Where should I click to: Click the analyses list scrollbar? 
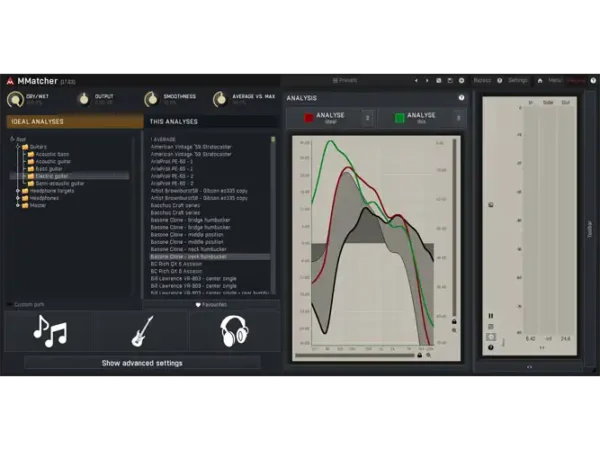click(273, 214)
